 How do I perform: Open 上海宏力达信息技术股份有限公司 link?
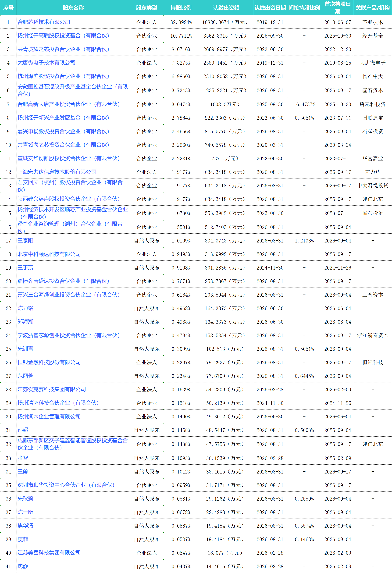[x=57, y=172]
